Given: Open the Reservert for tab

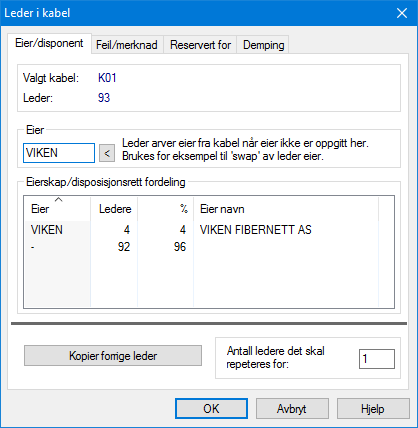Looking at the screenshot, I should [x=200, y=45].
